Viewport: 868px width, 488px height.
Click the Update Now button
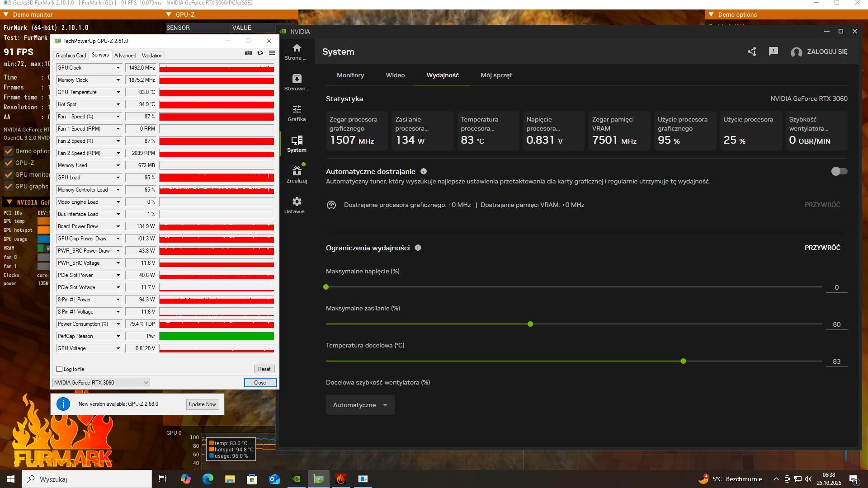(x=202, y=404)
